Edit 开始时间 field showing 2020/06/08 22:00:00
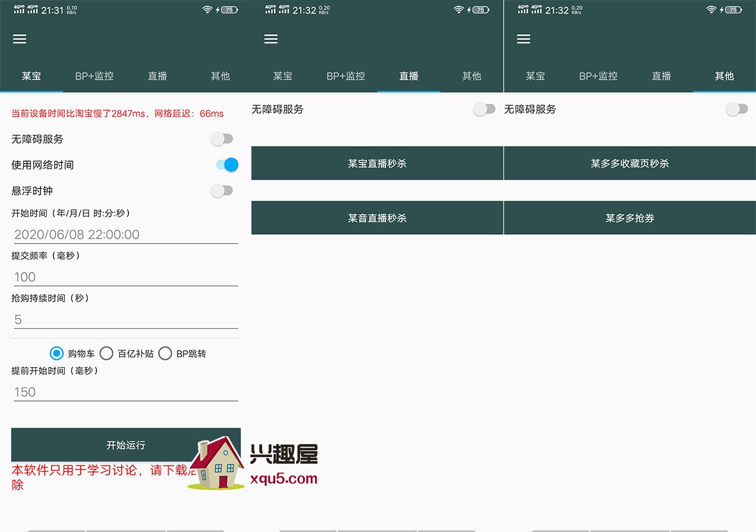 click(x=125, y=234)
